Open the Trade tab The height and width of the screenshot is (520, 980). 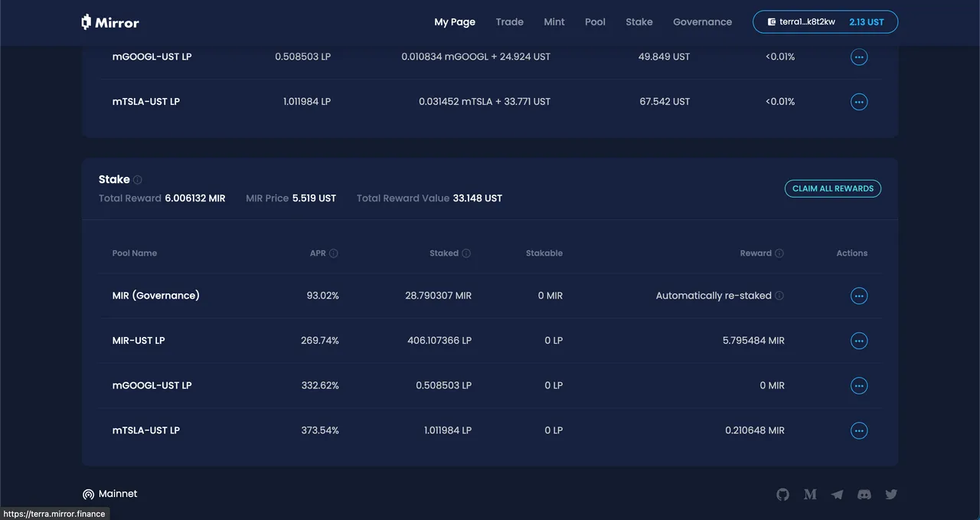[509, 22]
